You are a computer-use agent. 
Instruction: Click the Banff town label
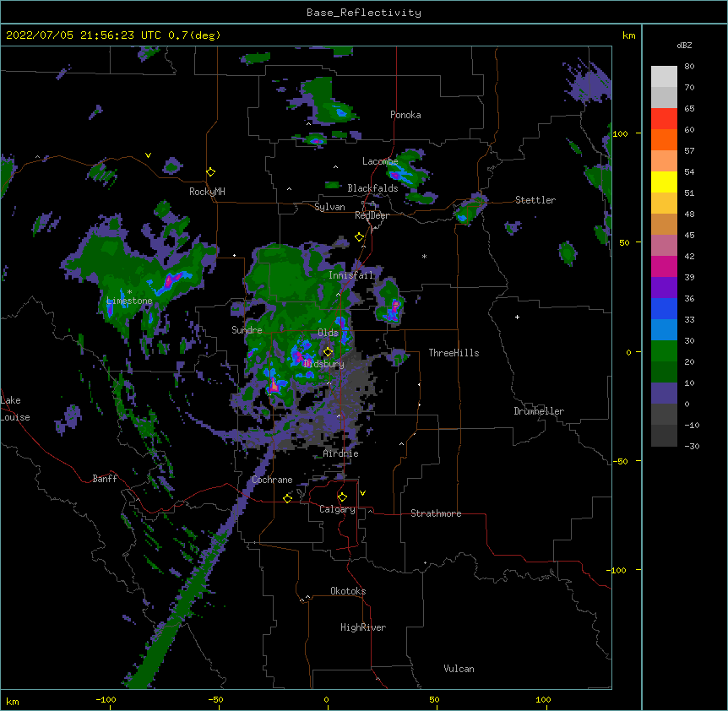pyautogui.click(x=105, y=479)
